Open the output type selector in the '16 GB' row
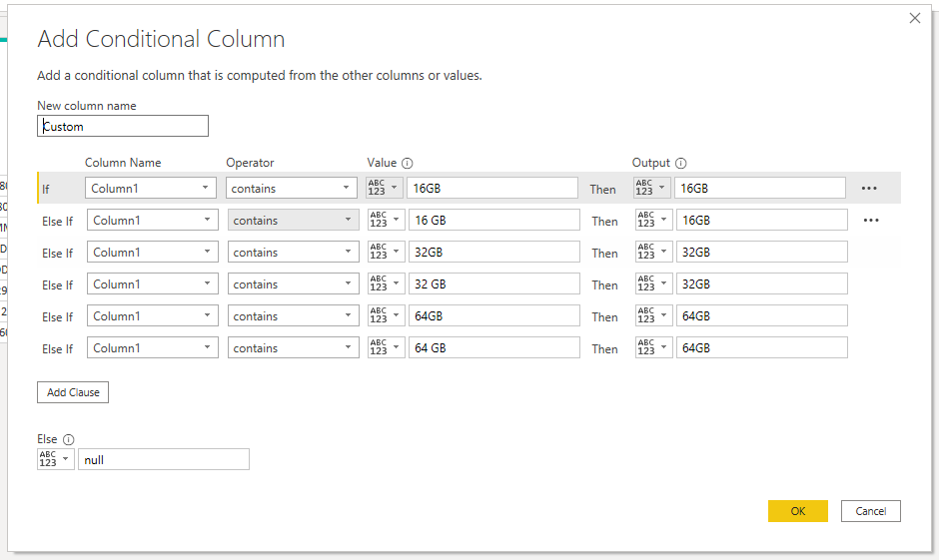Screen dimensions: 939x560 click(x=654, y=220)
